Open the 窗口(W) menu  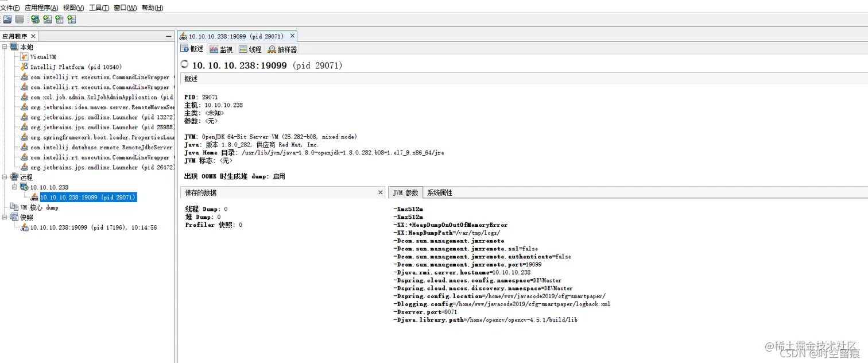point(125,8)
